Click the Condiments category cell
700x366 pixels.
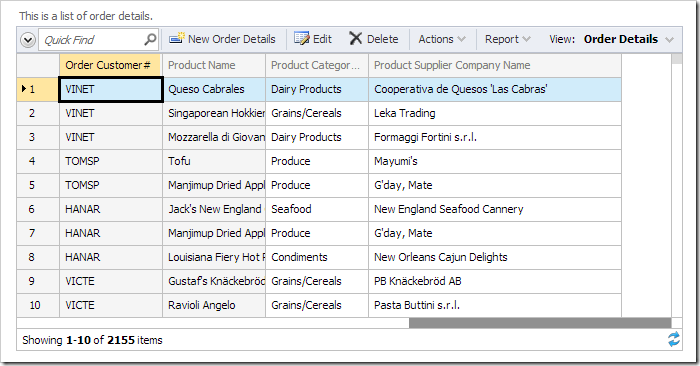click(317, 258)
